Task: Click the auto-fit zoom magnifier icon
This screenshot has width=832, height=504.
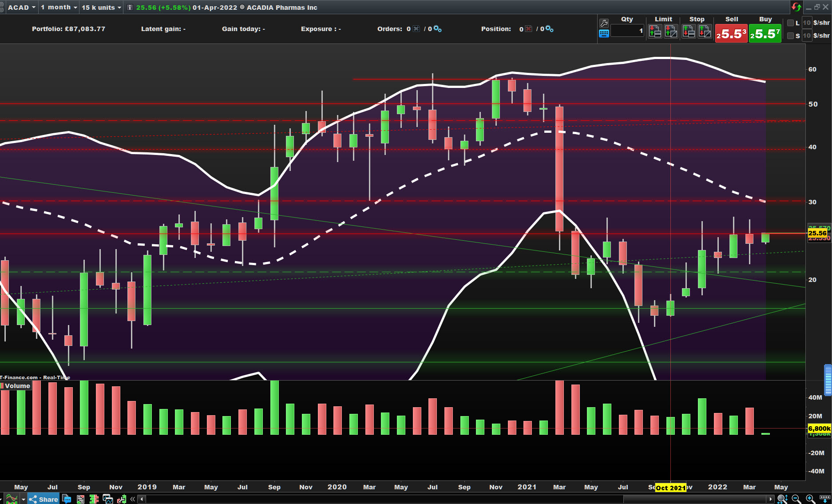Action: [782, 499]
